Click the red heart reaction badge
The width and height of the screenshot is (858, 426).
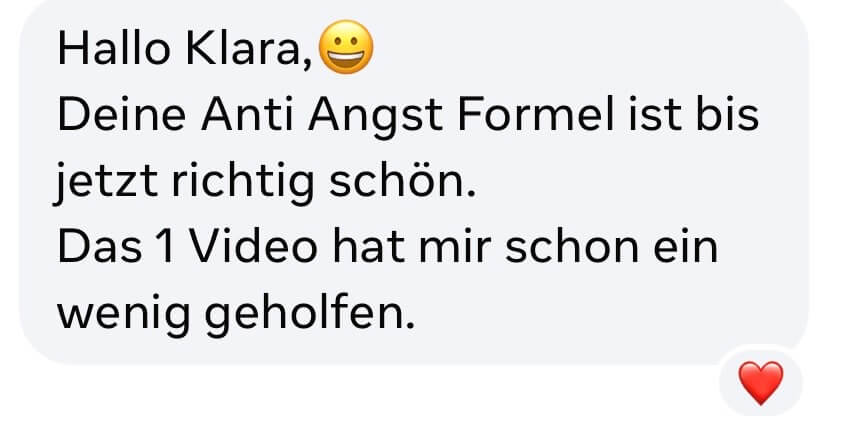point(760,383)
